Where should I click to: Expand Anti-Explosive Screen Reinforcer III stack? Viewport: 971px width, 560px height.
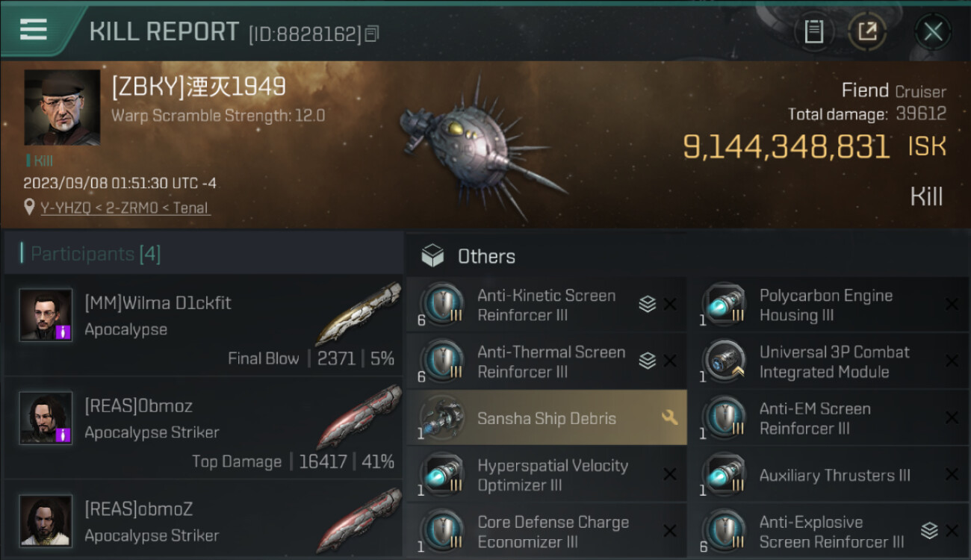[x=928, y=531]
